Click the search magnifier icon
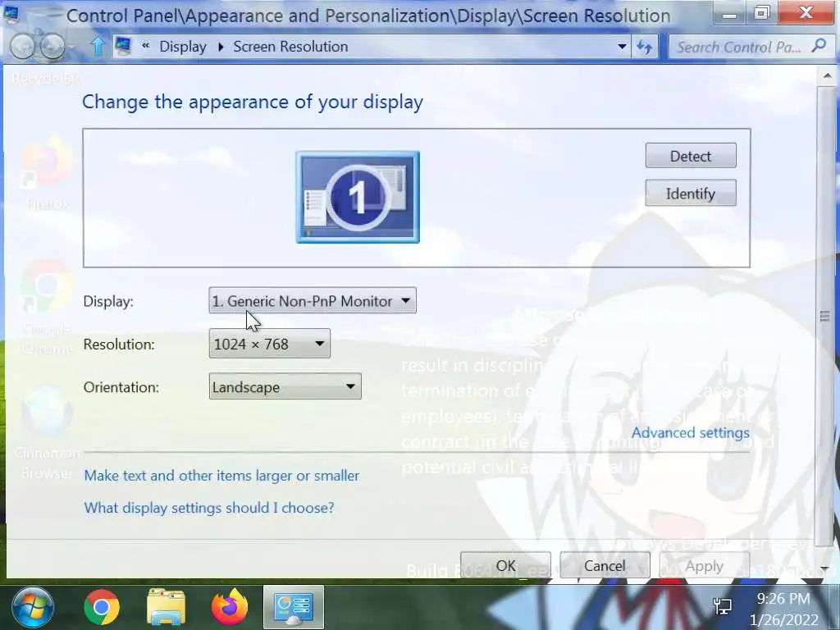 [819, 46]
